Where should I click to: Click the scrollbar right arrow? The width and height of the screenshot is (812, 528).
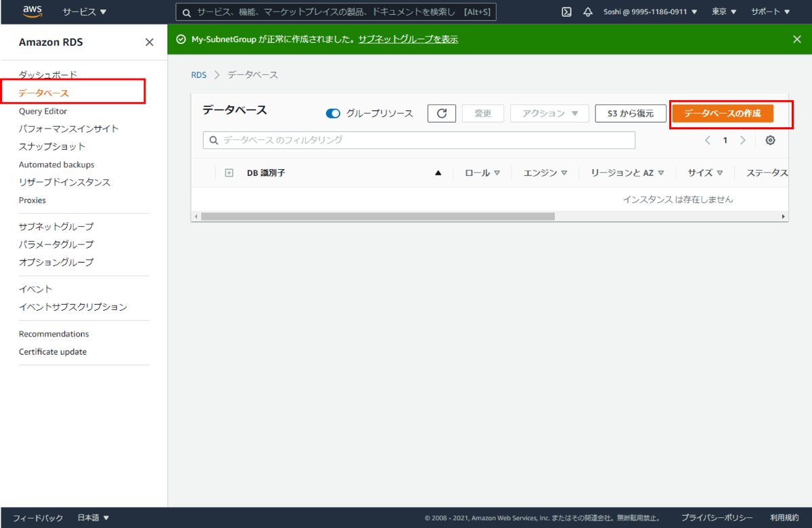(784, 217)
